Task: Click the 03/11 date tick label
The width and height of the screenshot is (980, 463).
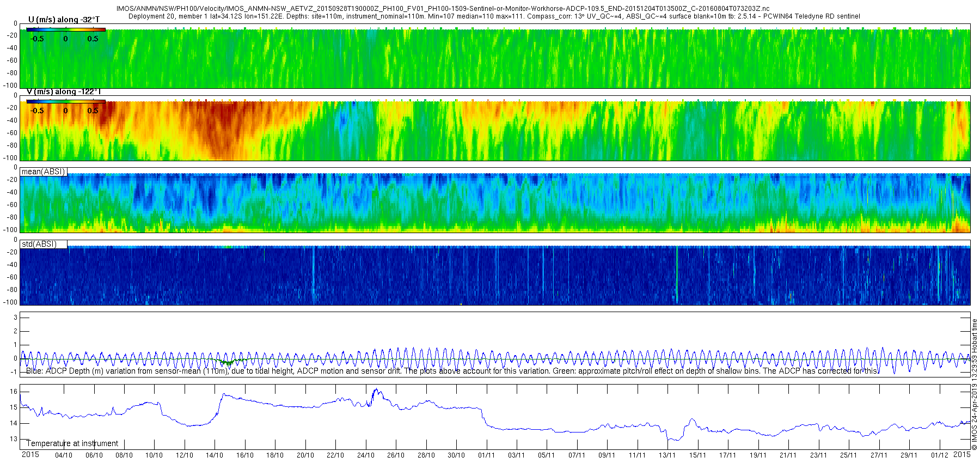Action: (x=517, y=455)
